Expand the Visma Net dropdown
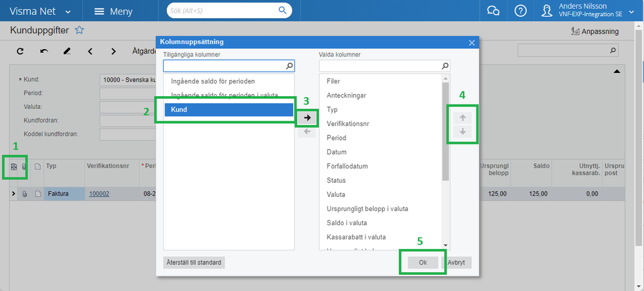644x291 pixels. coord(68,12)
